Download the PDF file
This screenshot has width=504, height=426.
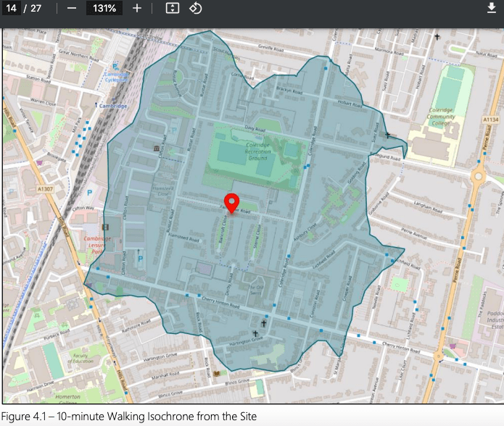point(491,8)
